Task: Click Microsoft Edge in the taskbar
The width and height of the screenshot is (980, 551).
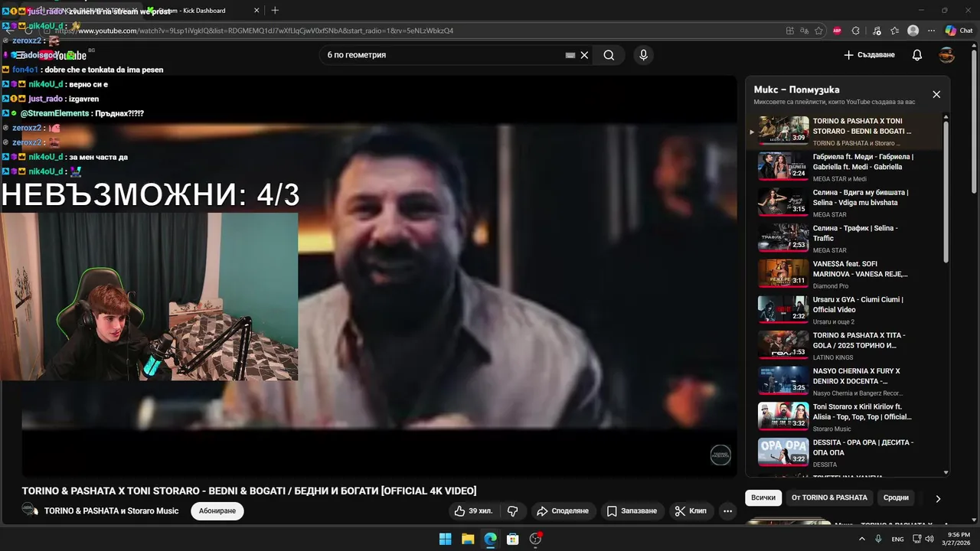Action: point(490,539)
